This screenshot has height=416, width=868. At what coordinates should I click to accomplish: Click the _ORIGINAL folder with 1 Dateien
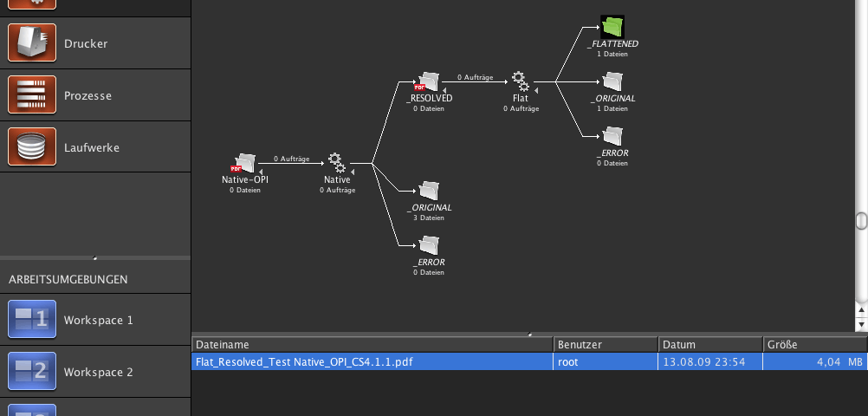(612, 82)
